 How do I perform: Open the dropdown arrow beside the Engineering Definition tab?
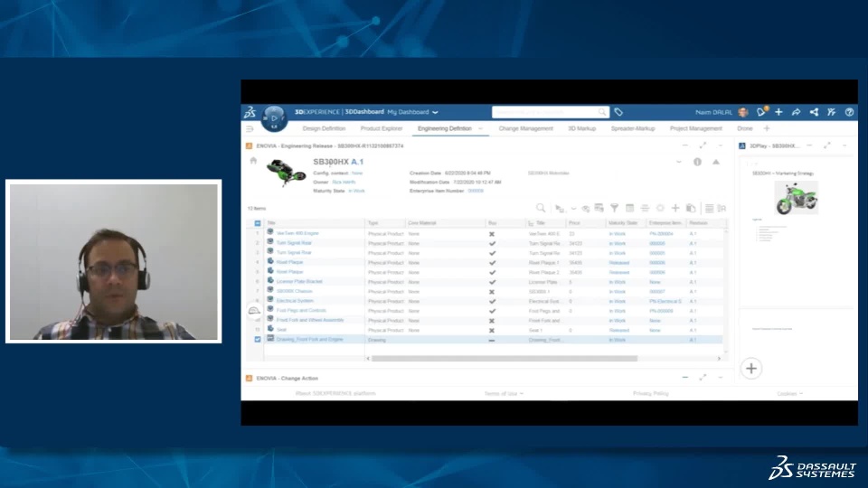point(480,129)
